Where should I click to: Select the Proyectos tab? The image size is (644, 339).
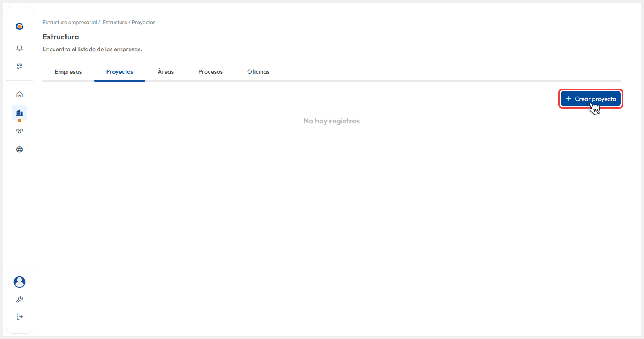click(x=119, y=72)
